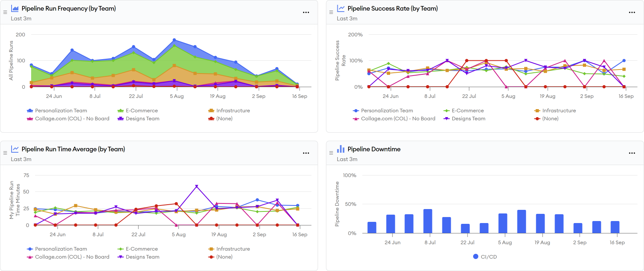The width and height of the screenshot is (644, 271).
Task: Toggle Personalization Team series in Run Frequency legend
Action: pyautogui.click(x=61, y=111)
